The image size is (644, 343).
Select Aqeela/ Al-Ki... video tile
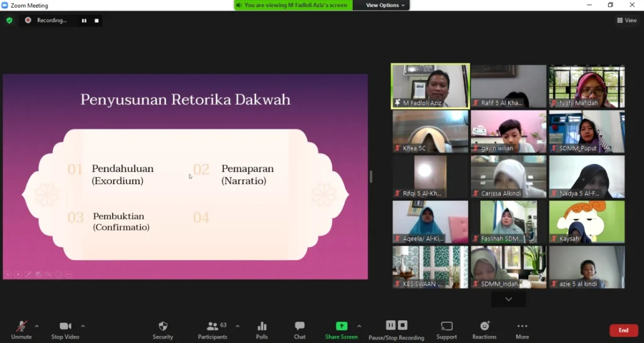pos(430,222)
